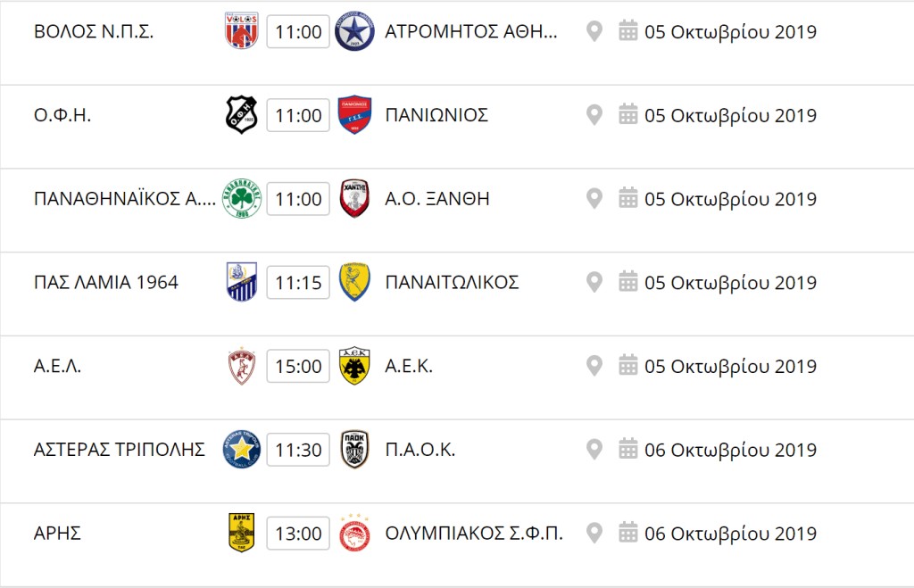Click the Volos N.P.S. team crest

coord(242,31)
